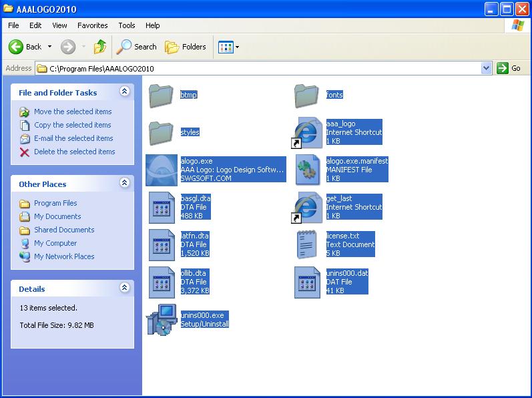The height and width of the screenshot is (398, 532).
Task: Select the styles folder icon
Action: 160,133
